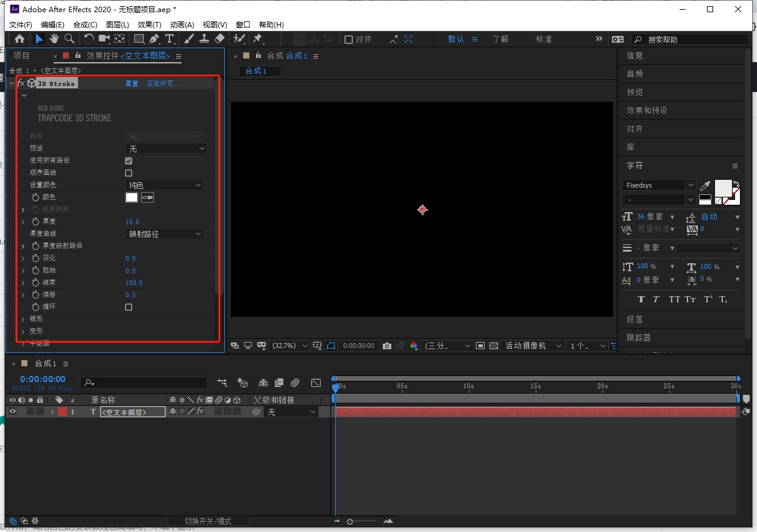Viewport: 757px width, 532px height.
Task: Open the Composition Mini-Flowchart icon
Action: coord(222,383)
